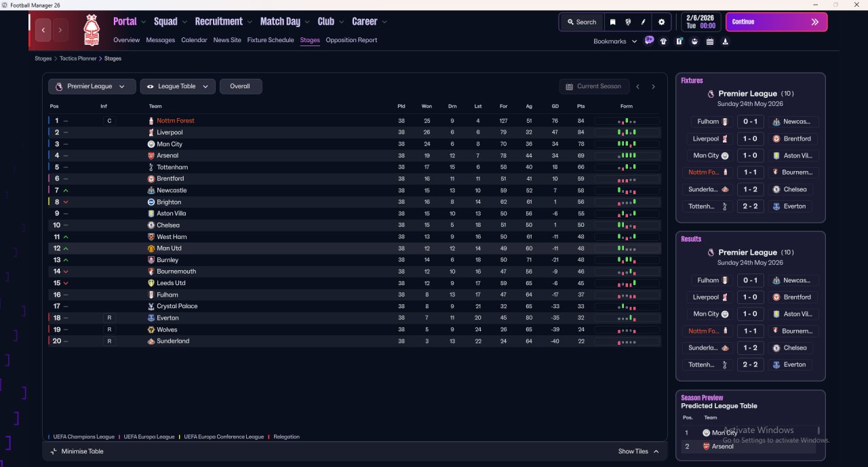Open the messages chat bubble shortcut
This screenshot has height=467, width=868.
649,41
